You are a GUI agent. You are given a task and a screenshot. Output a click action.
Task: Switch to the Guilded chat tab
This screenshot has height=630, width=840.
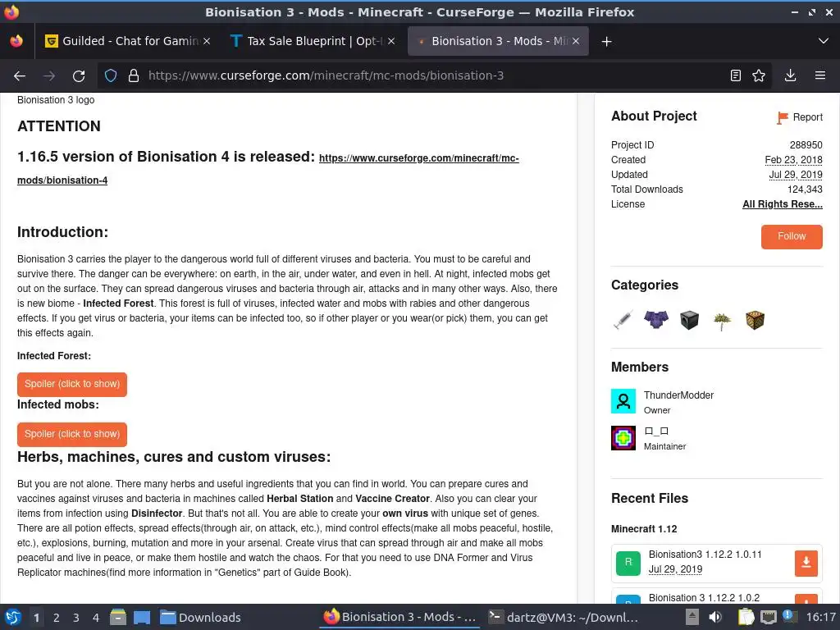[x=128, y=41]
